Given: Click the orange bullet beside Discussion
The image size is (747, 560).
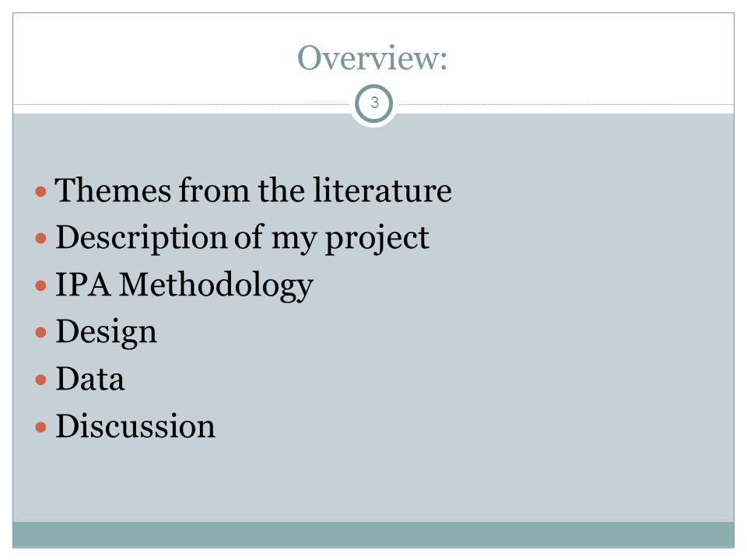Looking at the screenshot, I should (41, 427).
